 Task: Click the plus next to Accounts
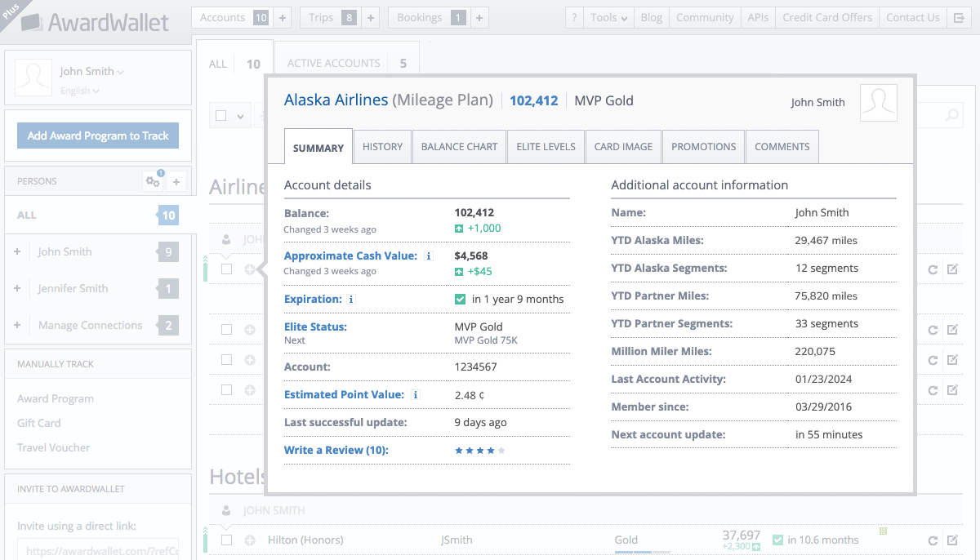(x=283, y=17)
